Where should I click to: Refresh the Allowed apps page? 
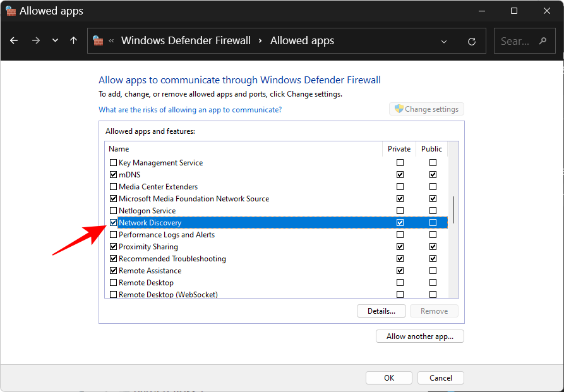pyautogui.click(x=471, y=40)
